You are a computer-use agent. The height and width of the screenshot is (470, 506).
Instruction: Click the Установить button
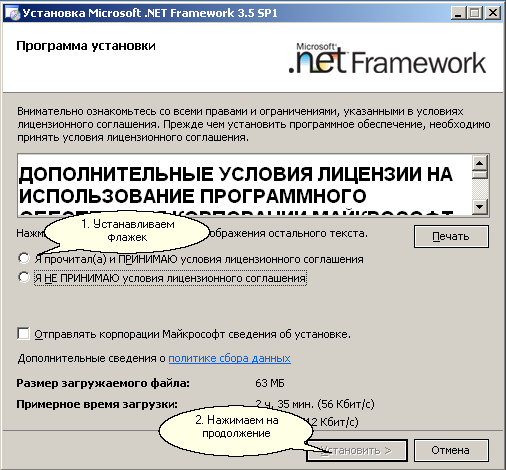pos(357,450)
